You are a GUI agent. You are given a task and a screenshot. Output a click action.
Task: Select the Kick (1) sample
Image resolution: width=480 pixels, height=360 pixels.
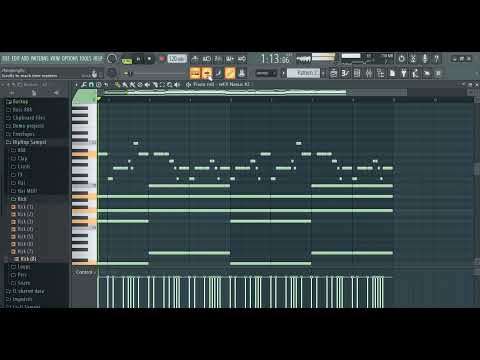(23, 207)
